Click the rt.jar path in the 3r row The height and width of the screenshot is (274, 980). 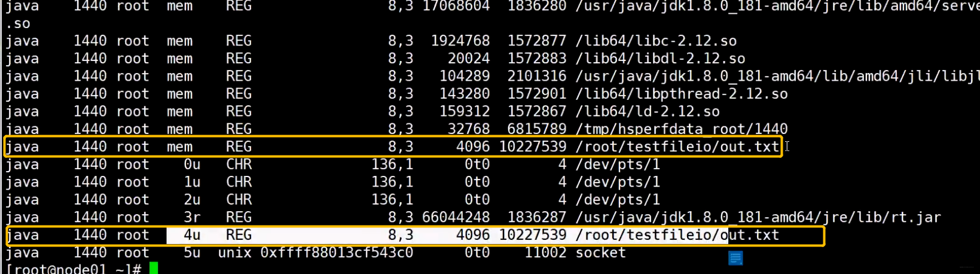[x=758, y=218]
